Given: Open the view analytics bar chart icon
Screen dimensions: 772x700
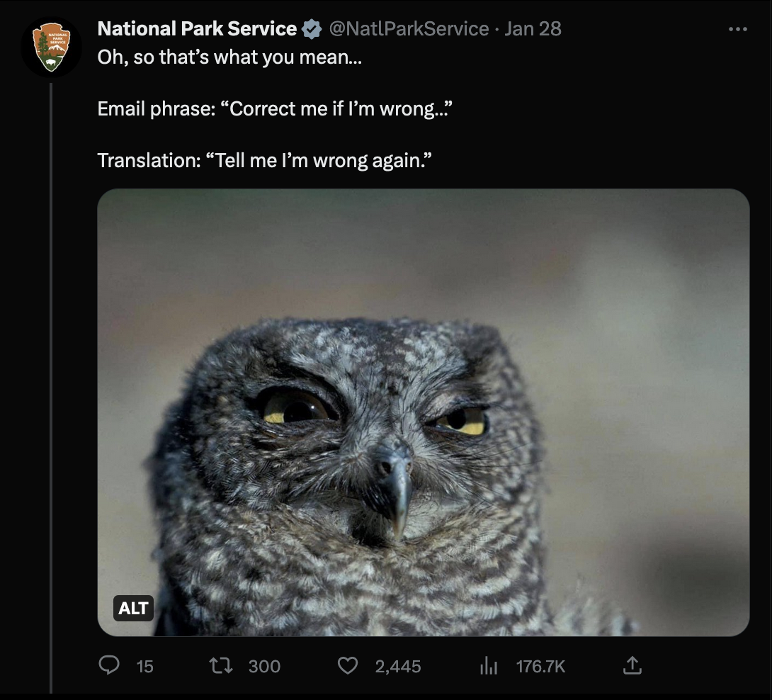Looking at the screenshot, I should [x=488, y=665].
